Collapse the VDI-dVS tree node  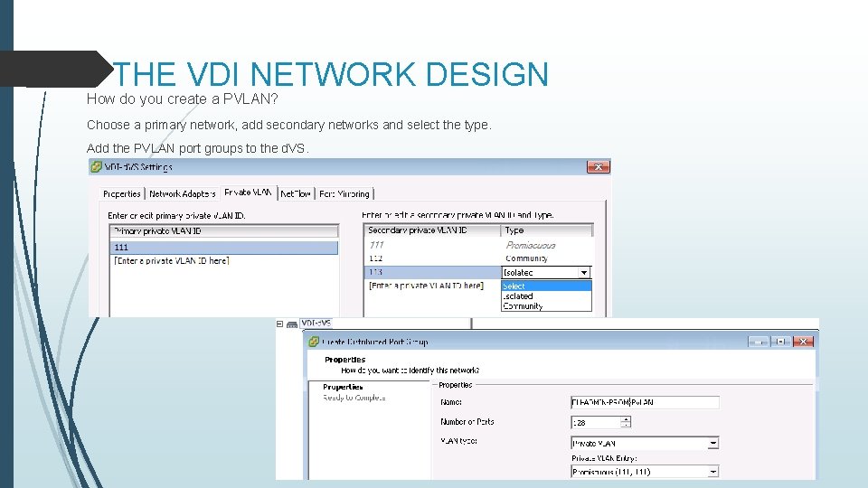pos(280,324)
